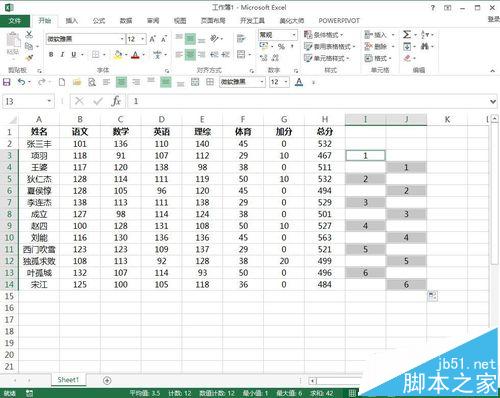Click the AutoSum sigma icon
This screenshot has height=398, width=500.
tap(407, 34)
